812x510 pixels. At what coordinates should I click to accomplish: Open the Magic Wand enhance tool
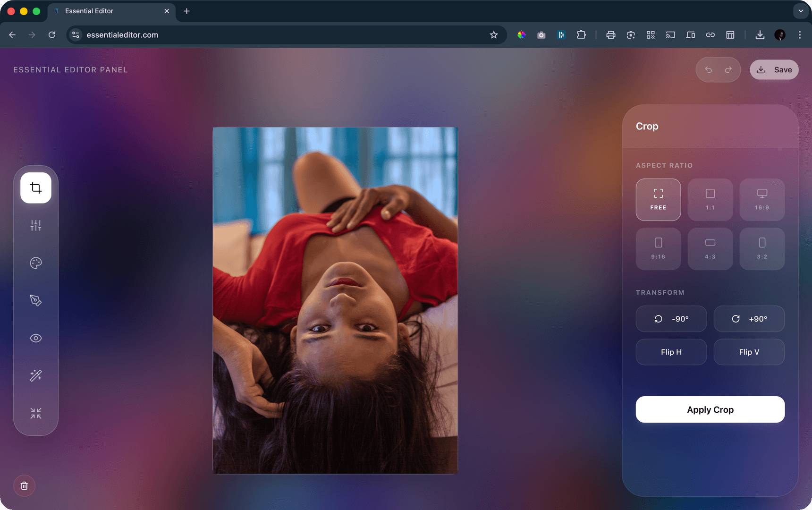coord(36,375)
